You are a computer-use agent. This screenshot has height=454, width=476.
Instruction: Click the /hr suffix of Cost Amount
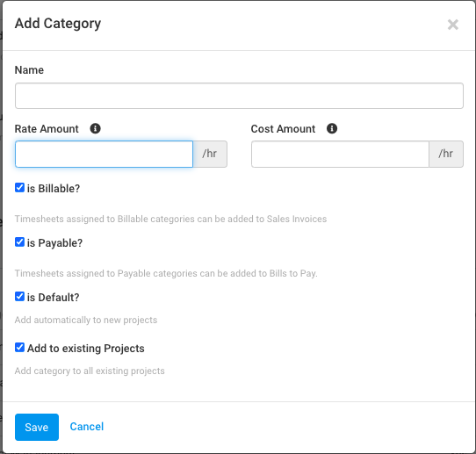click(446, 155)
